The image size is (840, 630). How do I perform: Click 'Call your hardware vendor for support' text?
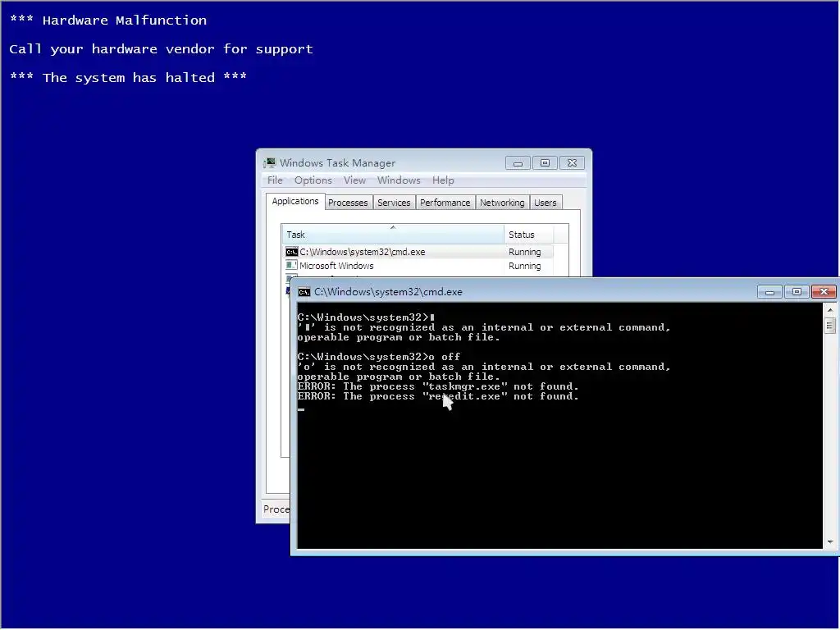pos(162,49)
